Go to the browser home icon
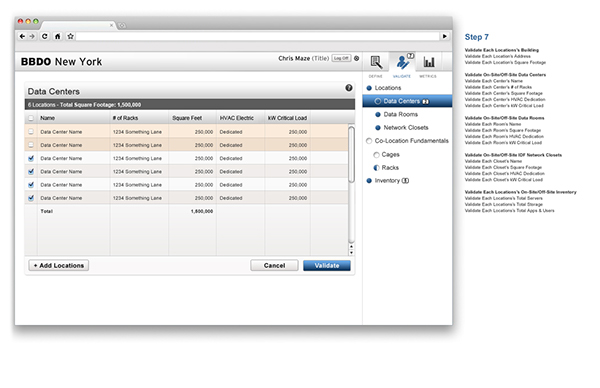600x388 pixels. [57, 36]
